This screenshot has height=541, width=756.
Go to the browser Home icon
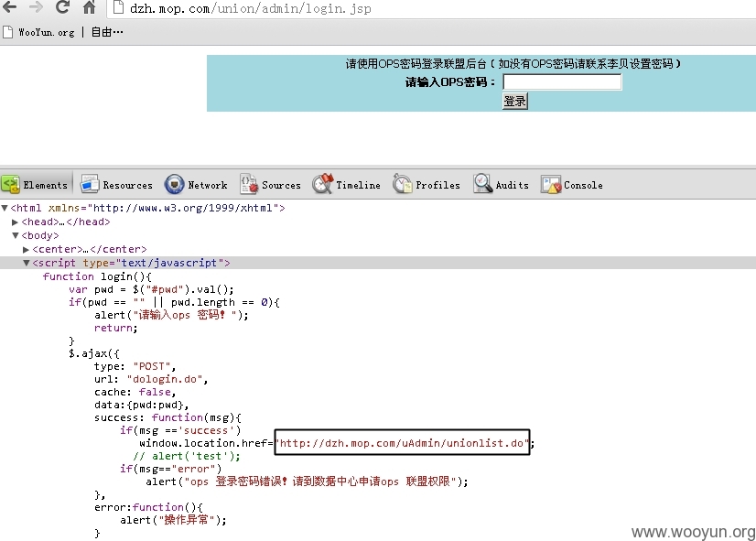[89, 7]
